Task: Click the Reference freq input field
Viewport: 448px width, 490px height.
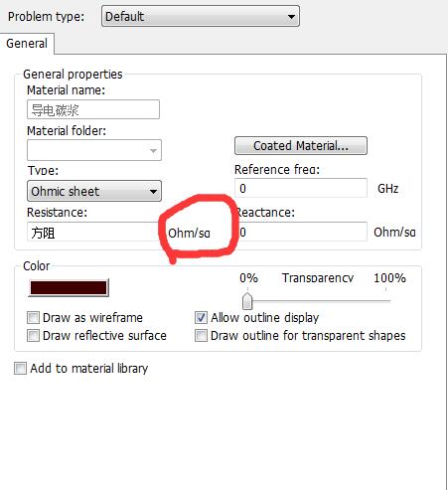Action: click(x=301, y=188)
